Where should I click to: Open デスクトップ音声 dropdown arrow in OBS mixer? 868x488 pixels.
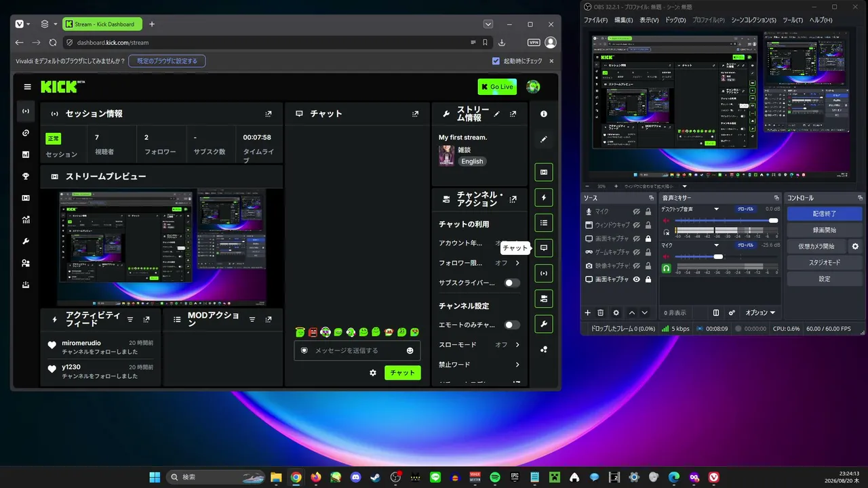(x=716, y=209)
